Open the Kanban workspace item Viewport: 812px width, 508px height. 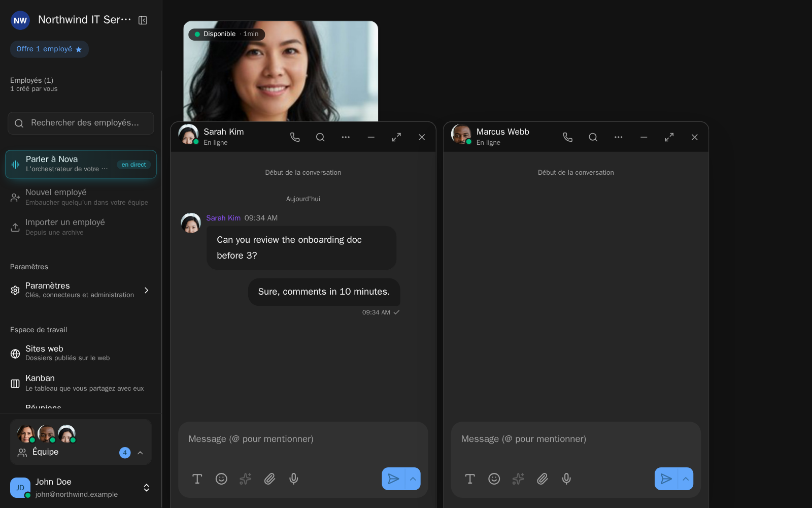(81, 383)
